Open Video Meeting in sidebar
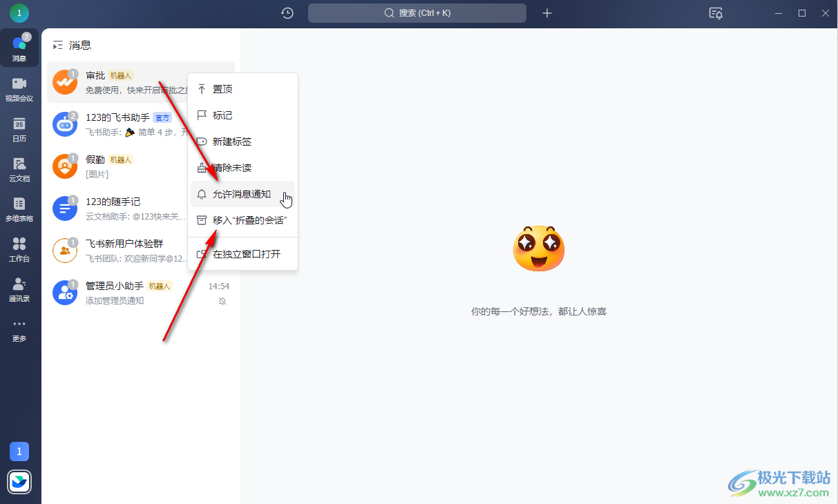The image size is (838, 504). tap(19, 88)
